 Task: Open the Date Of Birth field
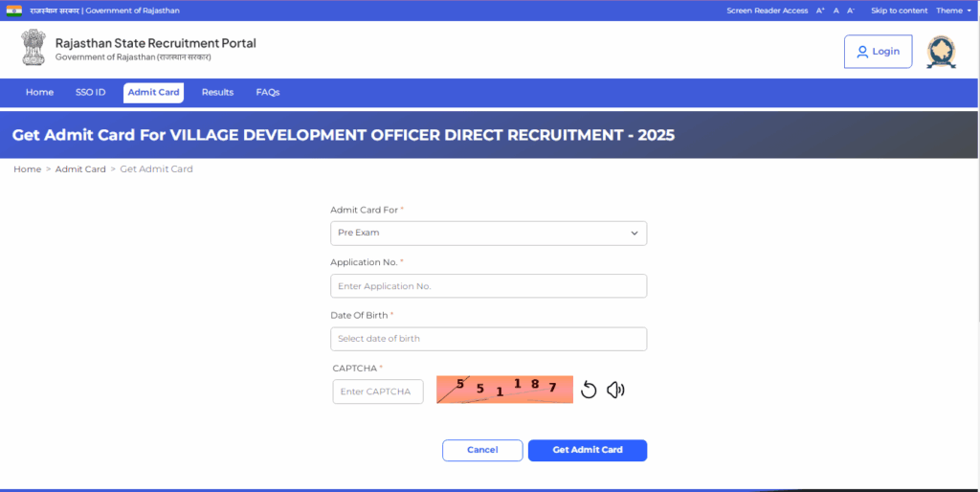click(x=489, y=339)
